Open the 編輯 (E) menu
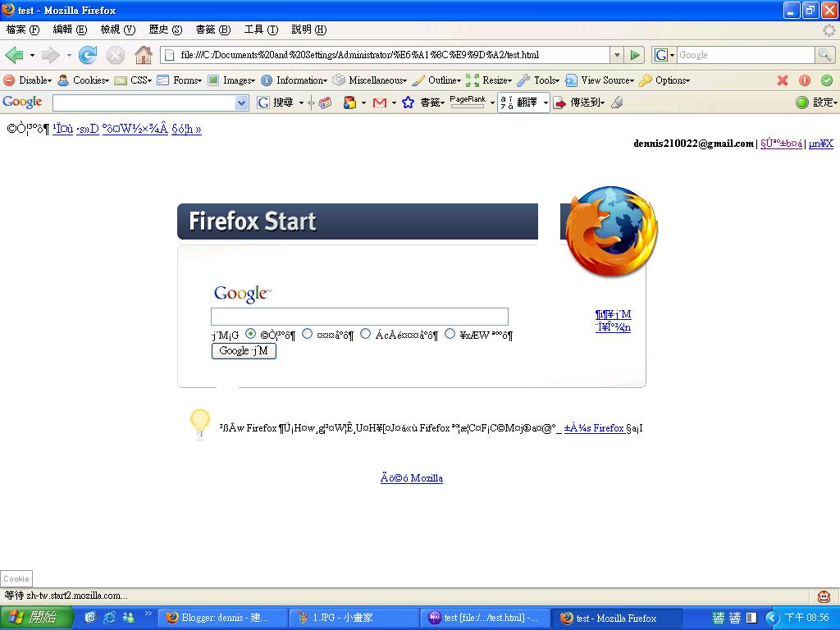The height and width of the screenshot is (630, 840). (70, 30)
